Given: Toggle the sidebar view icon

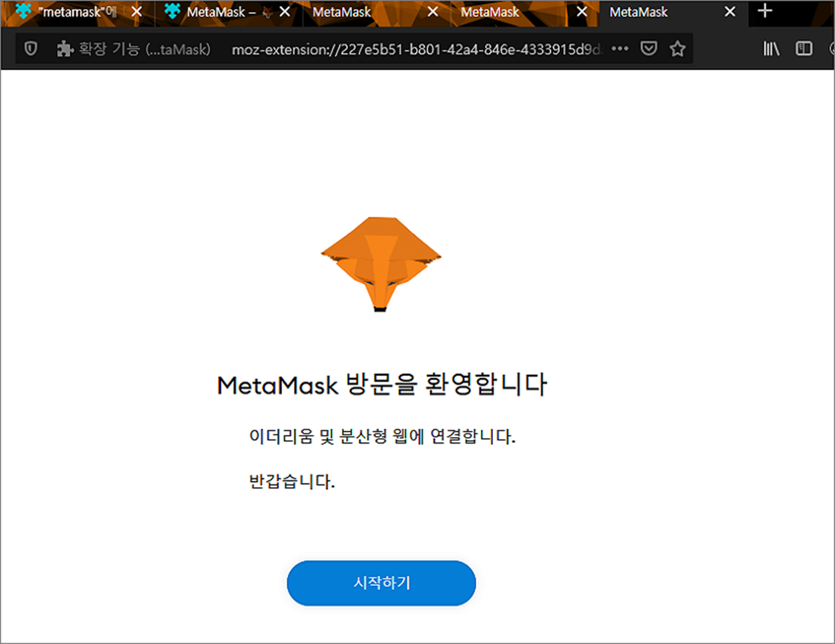Looking at the screenshot, I should [x=804, y=49].
